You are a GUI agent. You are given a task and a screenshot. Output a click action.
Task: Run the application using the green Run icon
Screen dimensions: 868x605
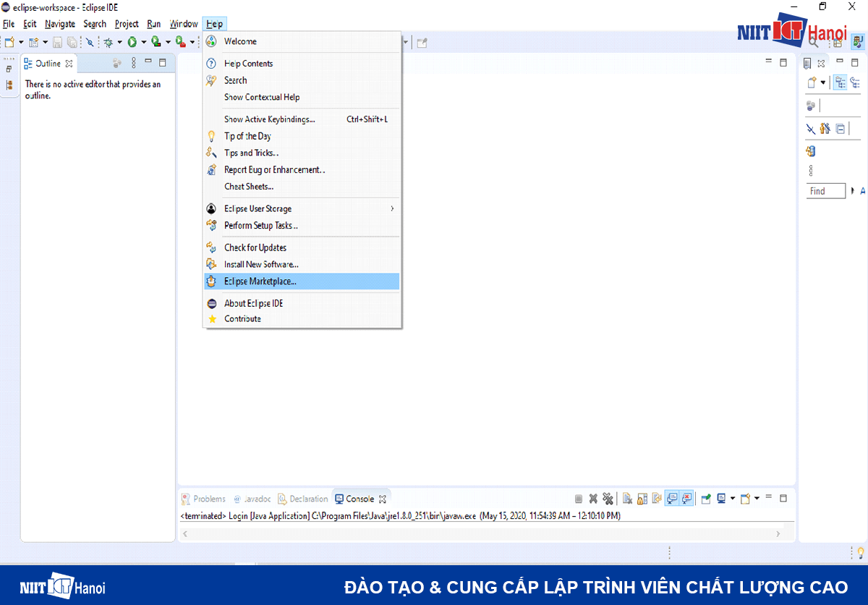point(132,42)
